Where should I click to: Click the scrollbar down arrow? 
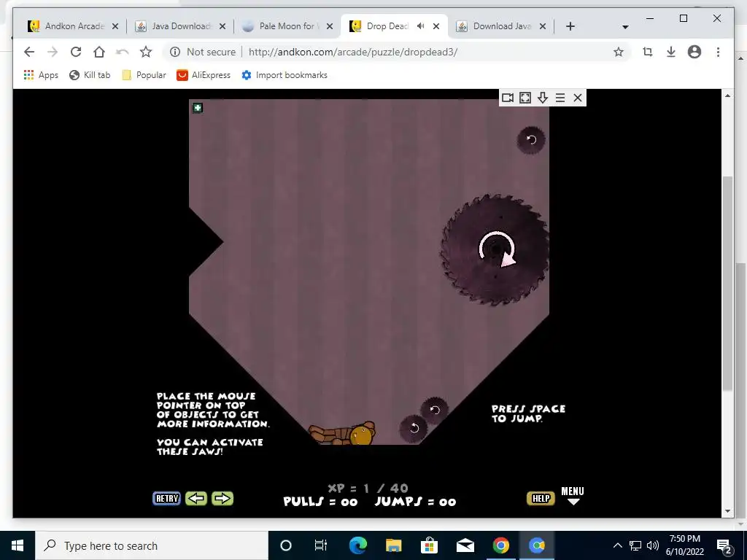[727, 511]
